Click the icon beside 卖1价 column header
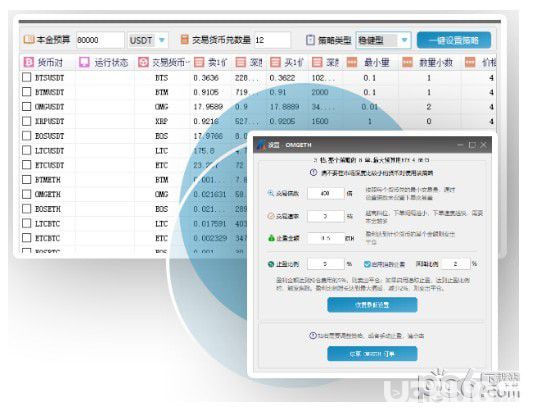The width and height of the screenshot is (533, 415). pyautogui.click(x=199, y=62)
